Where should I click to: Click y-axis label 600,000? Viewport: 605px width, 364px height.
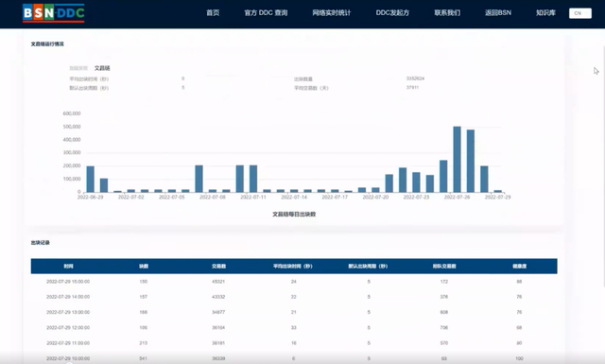(x=72, y=113)
